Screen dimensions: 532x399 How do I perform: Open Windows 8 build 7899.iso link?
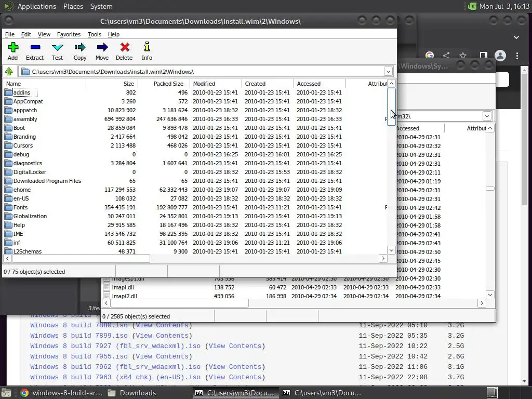[x=79, y=336]
